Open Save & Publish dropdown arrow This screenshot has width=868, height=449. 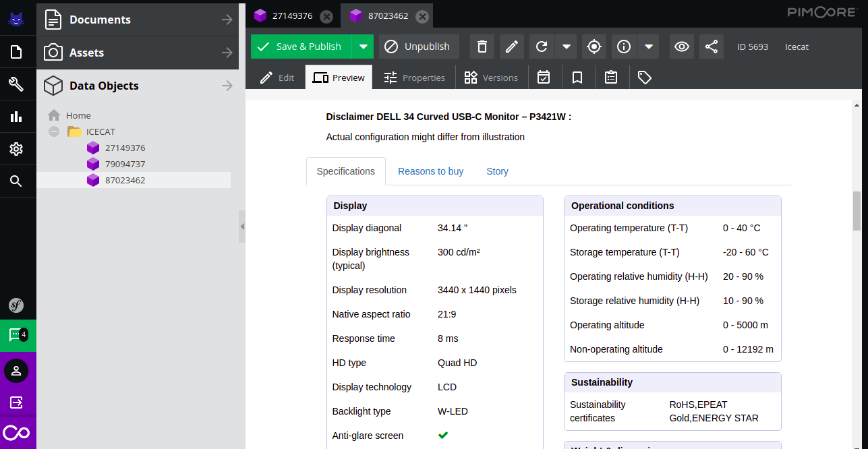(x=363, y=47)
